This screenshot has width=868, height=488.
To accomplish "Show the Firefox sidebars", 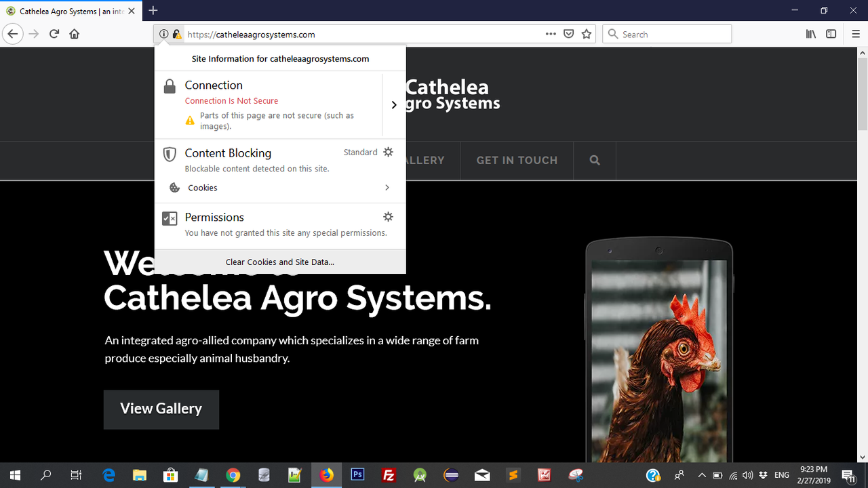I will click(x=831, y=34).
